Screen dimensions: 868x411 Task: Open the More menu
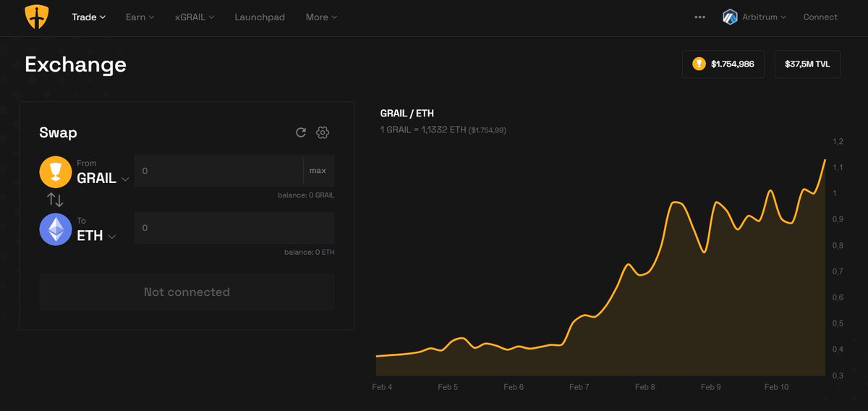tap(321, 17)
